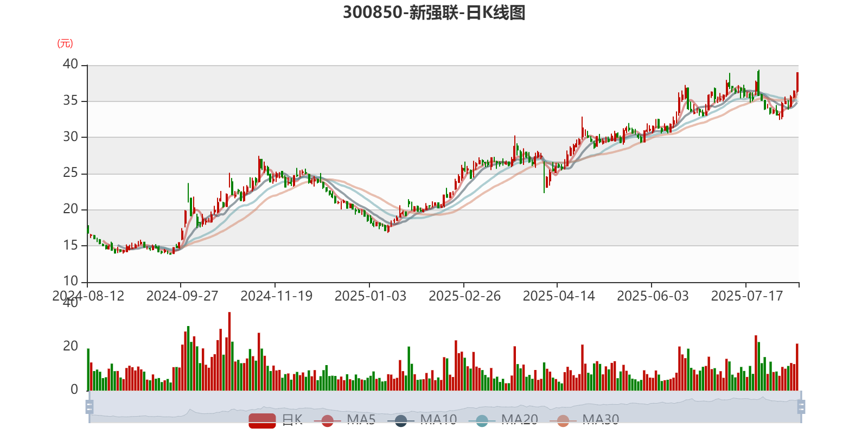Click the 2025-04-14 date axis label
868x434 pixels.
tap(559, 296)
